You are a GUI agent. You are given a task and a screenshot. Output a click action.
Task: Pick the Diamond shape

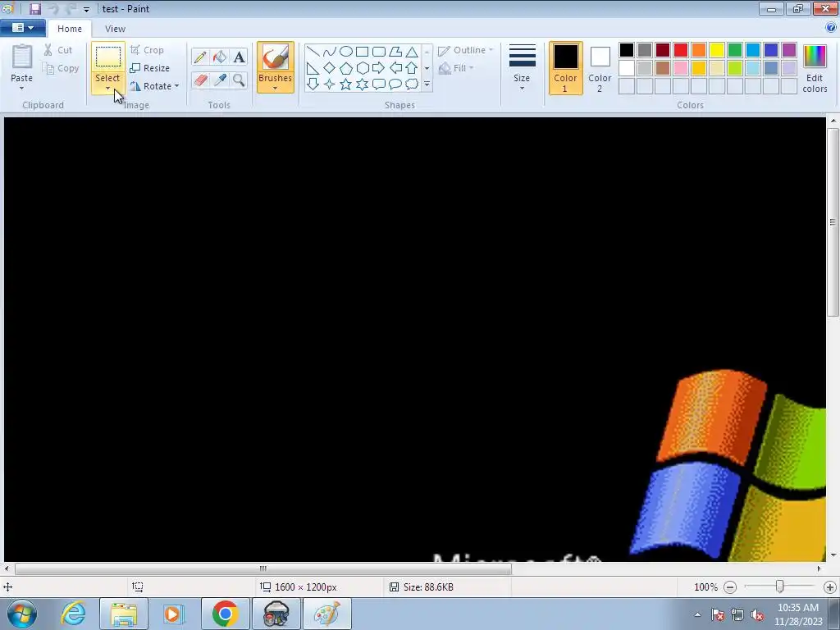tap(330, 68)
